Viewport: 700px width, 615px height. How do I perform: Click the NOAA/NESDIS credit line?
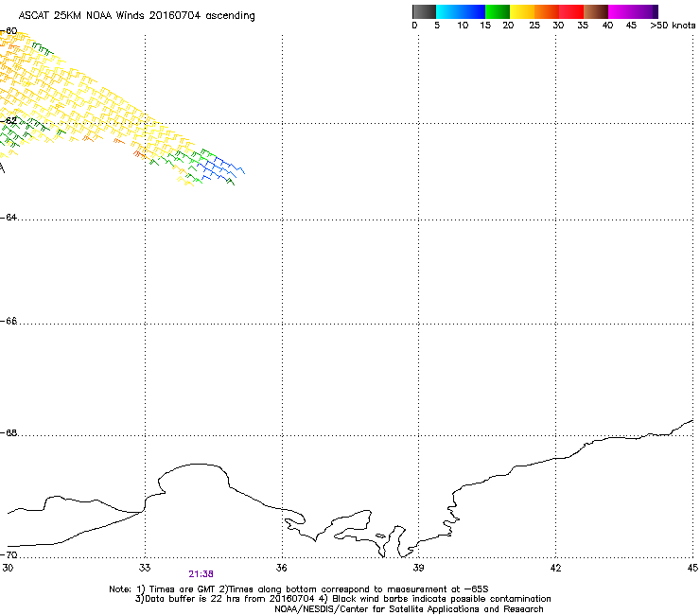(409, 609)
